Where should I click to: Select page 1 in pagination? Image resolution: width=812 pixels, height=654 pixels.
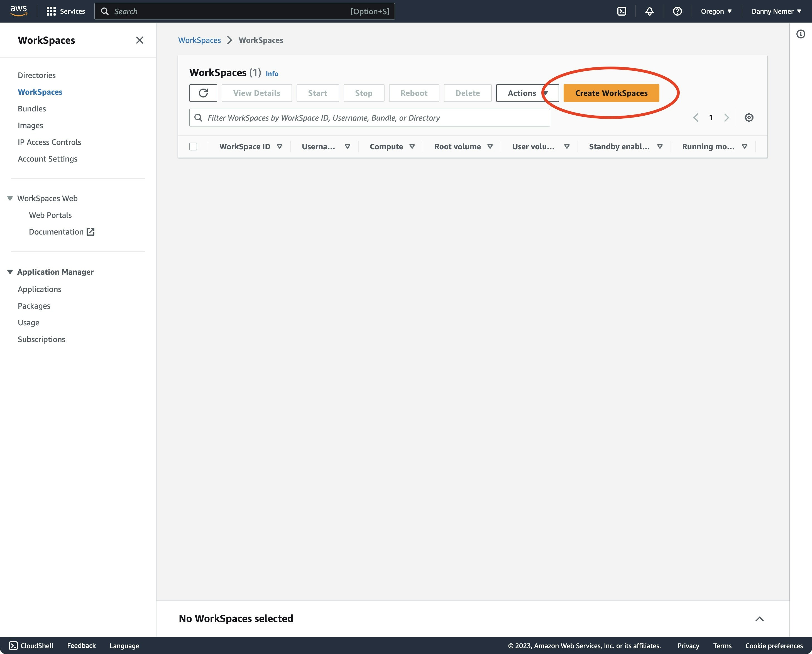711,118
